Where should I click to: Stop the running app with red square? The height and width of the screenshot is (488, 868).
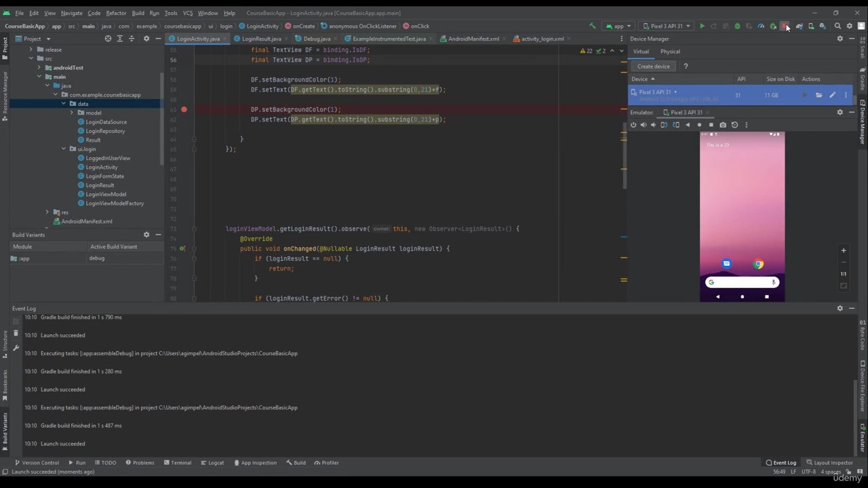pyautogui.click(x=785, y=26)
